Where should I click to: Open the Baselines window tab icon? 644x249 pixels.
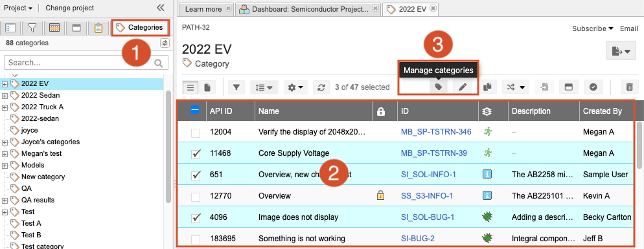coord(76,28)
